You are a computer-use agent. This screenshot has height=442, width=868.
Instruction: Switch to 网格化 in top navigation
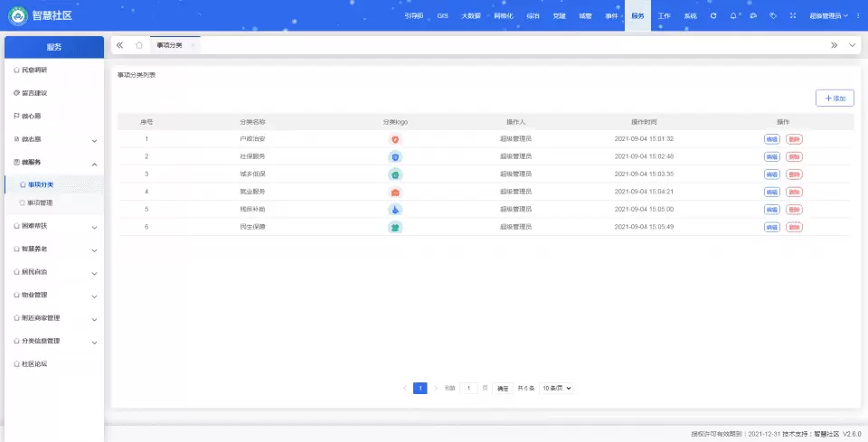(x=504, y=16)
